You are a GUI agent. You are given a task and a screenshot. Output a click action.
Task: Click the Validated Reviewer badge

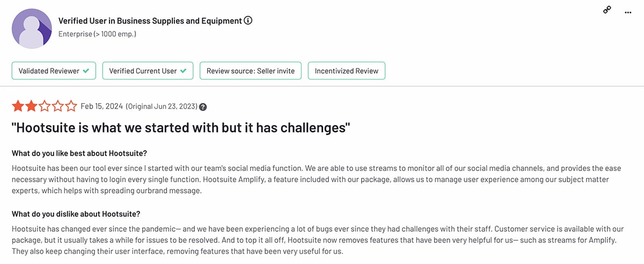click(54, 71)
